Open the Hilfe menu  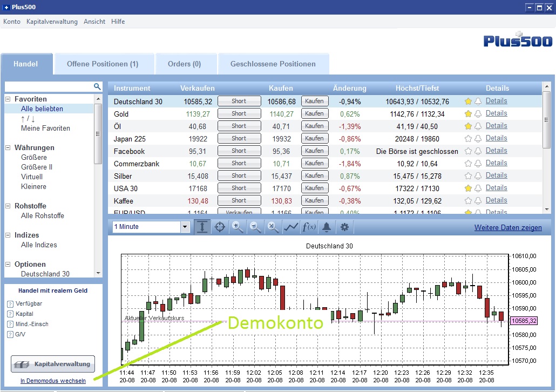[118, 22]
